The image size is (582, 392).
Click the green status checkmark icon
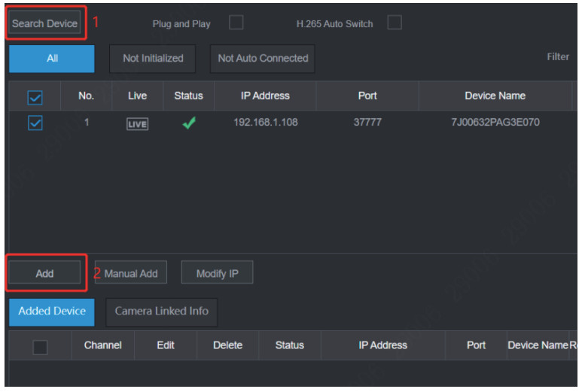pyautogui.click(x=188, y=123)
